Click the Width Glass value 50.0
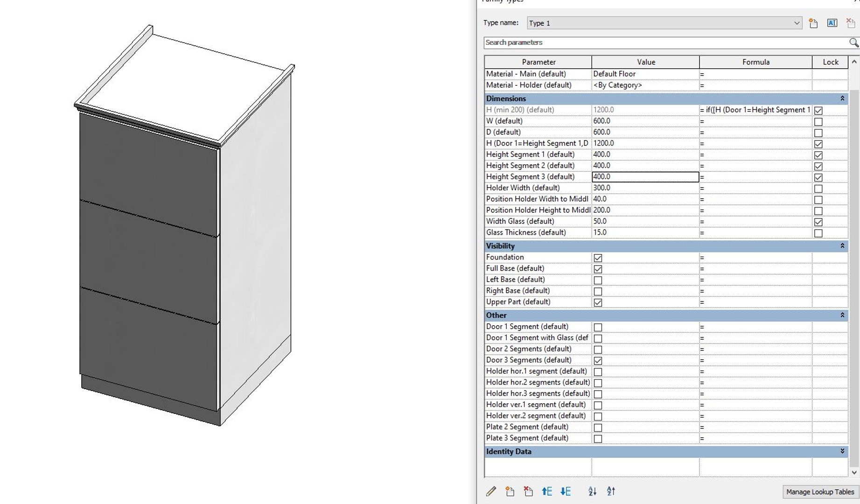Viewport: 860px width, 504px height. tap(645, 221)
